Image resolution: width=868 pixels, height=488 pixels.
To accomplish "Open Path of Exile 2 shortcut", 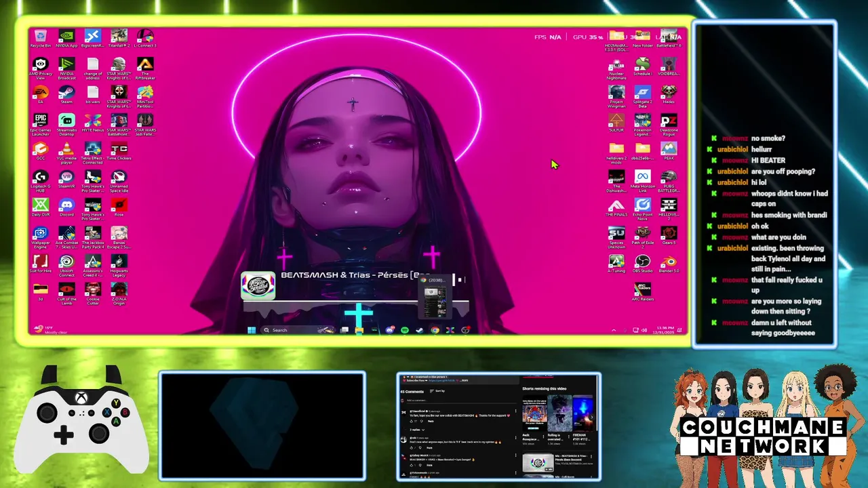I will click(x=642, y=237).
